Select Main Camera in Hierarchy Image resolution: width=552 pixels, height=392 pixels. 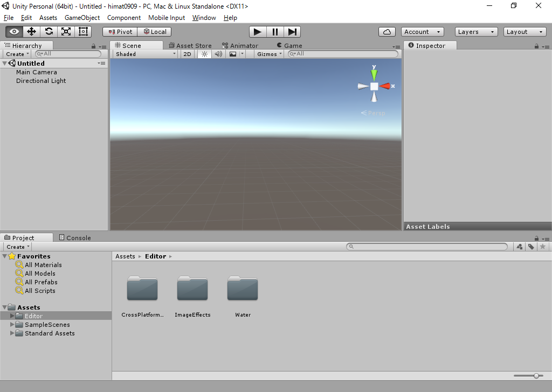click(x=37, y=72)
